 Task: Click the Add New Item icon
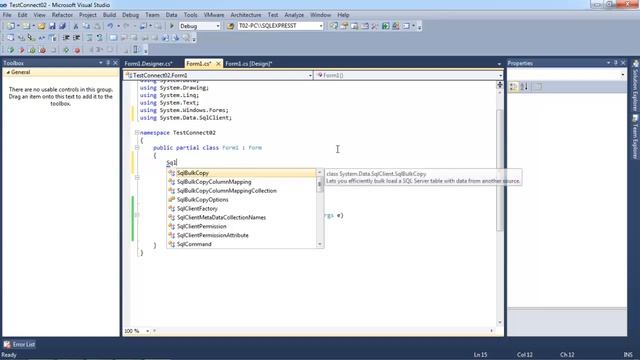(26, 26)
